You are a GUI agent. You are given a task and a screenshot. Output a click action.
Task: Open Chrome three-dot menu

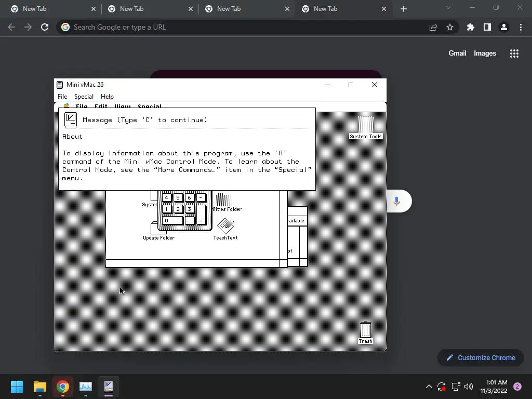point(521,27)
